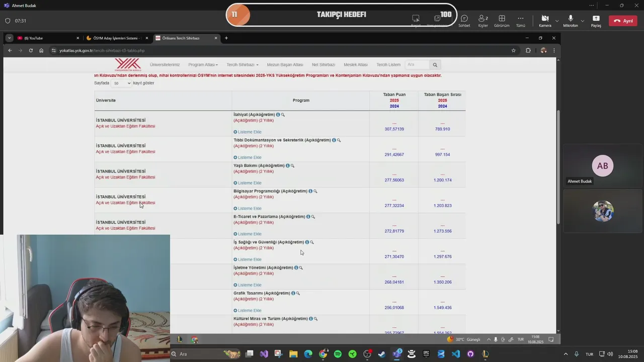644x362 pixels.
Task: Expand the Tercih Sihirbazı dropdown menu
Action: (242, 65)
